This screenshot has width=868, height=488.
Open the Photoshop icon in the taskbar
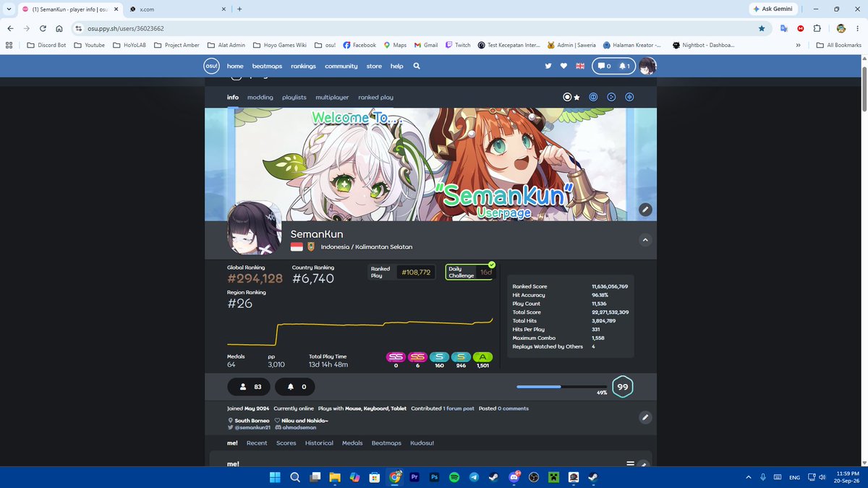435,477
